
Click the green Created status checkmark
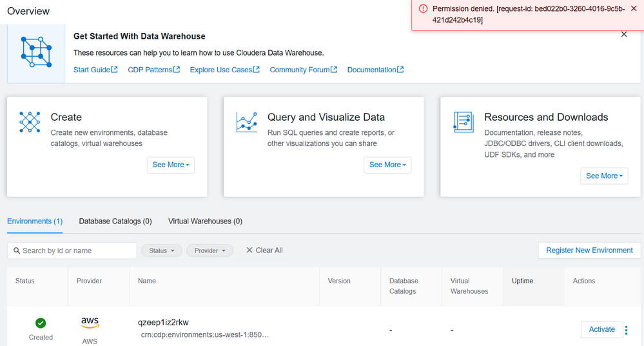[x=41, y=323]
